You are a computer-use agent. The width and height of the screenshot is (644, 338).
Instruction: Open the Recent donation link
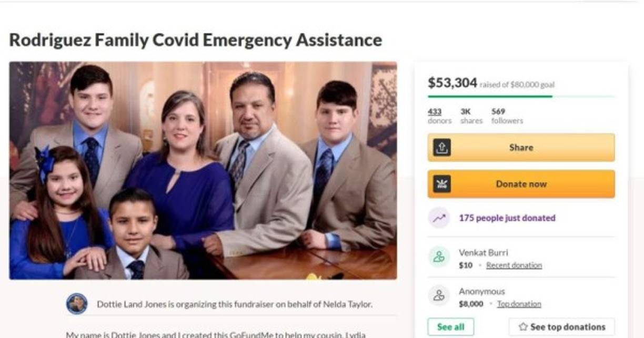(x=514, y=265)
